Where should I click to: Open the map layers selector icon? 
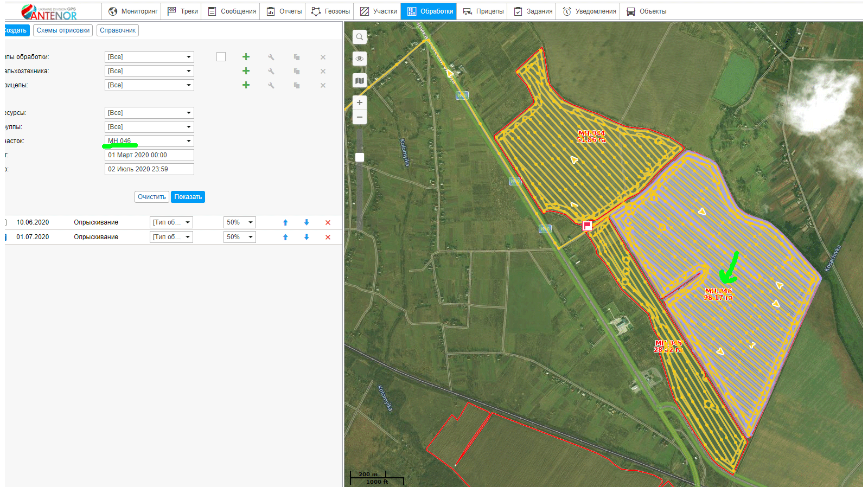[x=359, y=81]
